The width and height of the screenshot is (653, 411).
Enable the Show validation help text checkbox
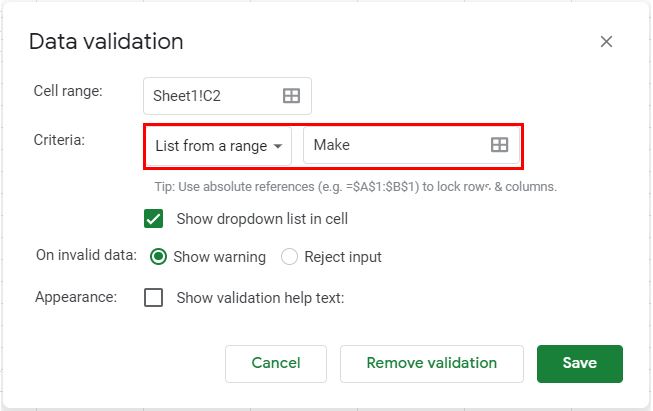coord(154,297)
